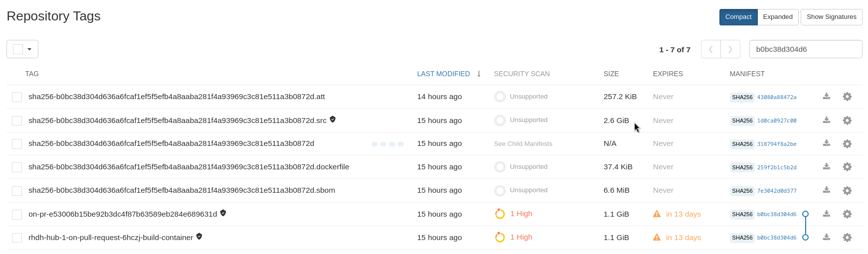Go to next page of tags

coord(730,49)
